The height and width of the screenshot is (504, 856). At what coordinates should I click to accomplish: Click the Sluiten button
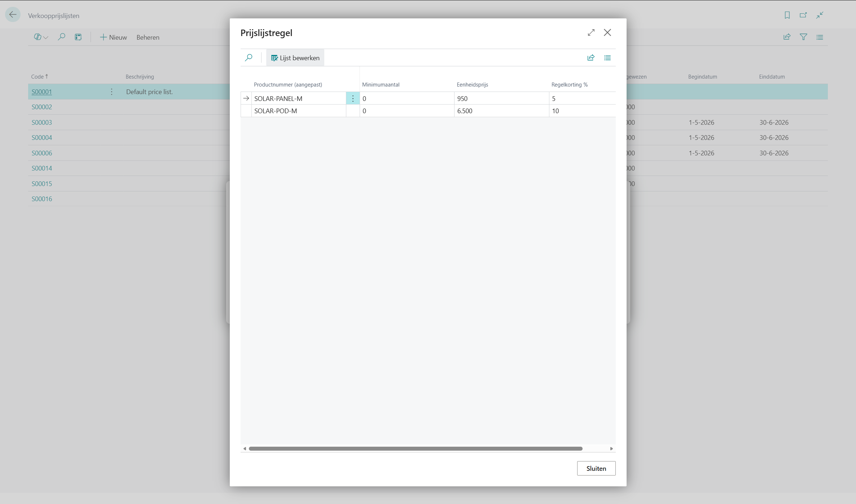[596, 468]
